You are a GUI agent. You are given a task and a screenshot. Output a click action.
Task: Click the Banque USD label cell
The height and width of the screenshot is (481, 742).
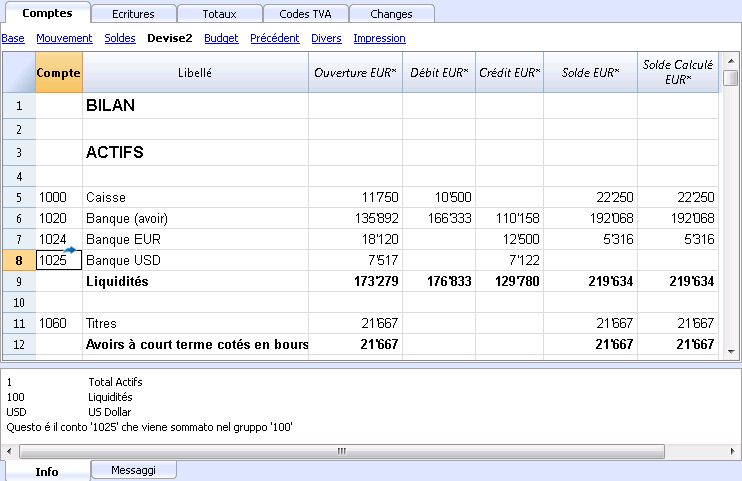(x=195, y=260)
